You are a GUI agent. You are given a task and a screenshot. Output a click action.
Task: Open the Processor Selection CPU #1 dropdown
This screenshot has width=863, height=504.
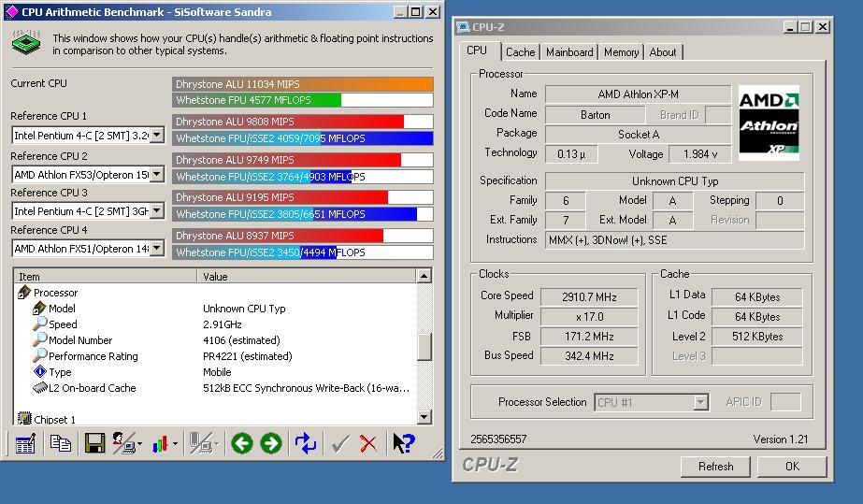pyautogui.click(x=700, y=402)
